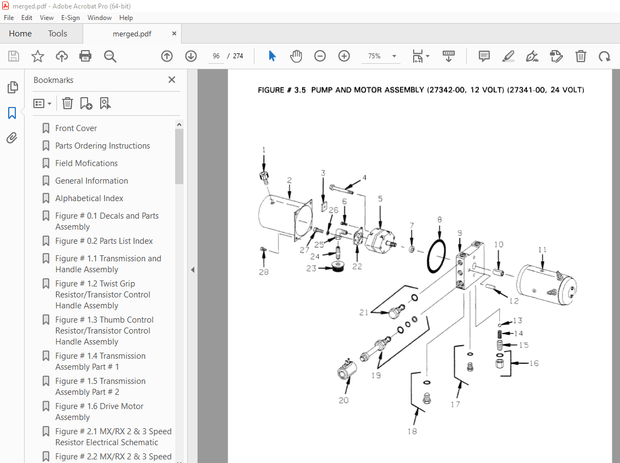Rotate the page clockwise

click(605, 56)
